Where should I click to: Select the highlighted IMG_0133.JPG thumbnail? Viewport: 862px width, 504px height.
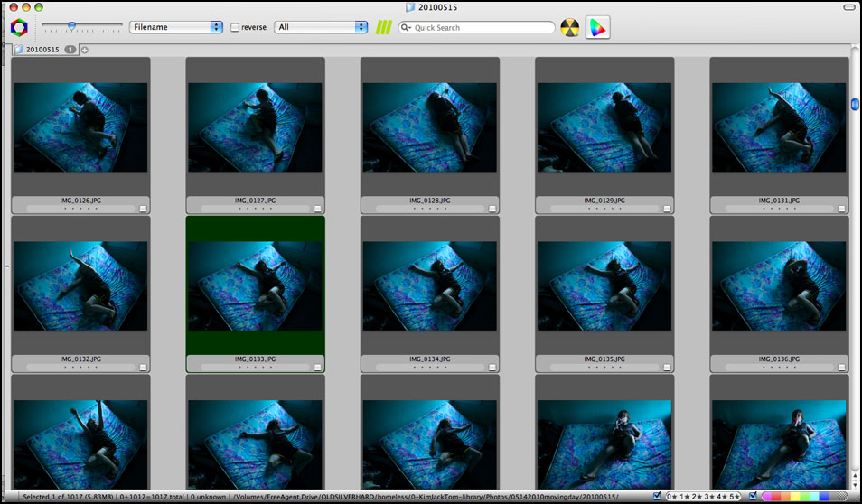point(255,285)
